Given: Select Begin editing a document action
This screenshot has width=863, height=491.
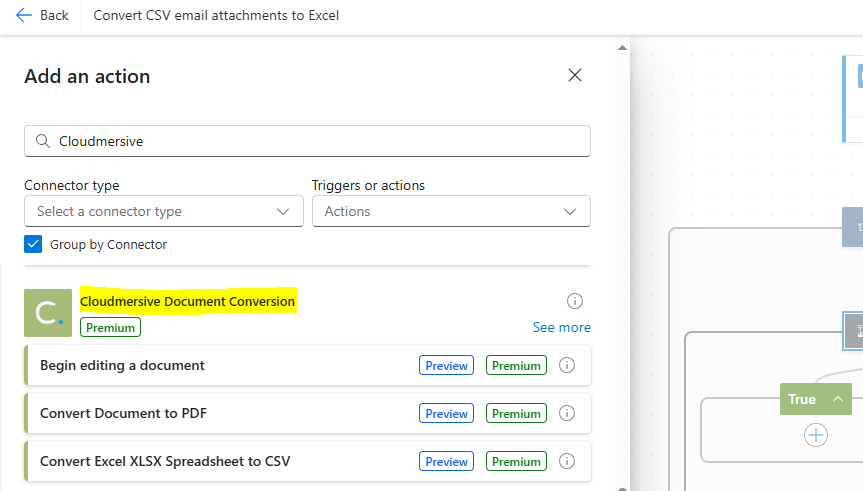Looking at the screenshot, I should tap(308, 365).
